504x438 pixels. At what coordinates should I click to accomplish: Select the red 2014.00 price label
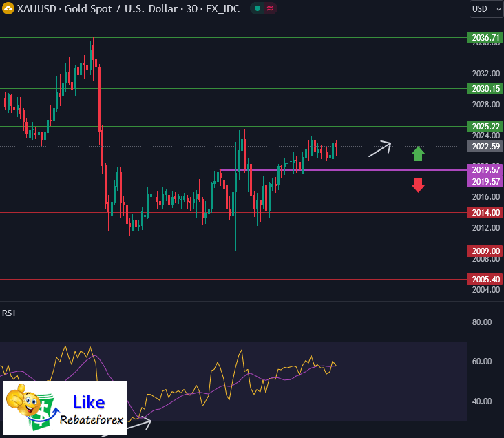[485, 213]
